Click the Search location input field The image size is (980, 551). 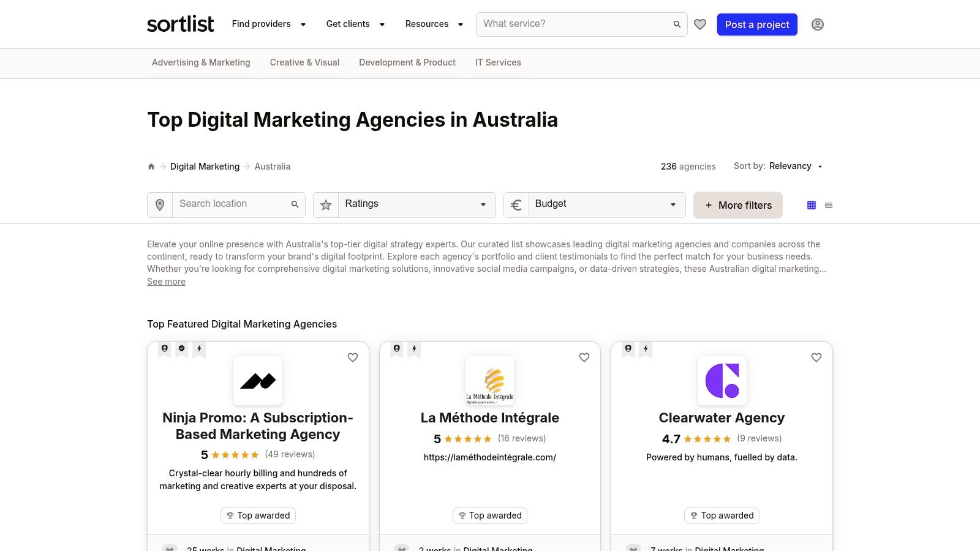pyautogui.click(x=233, y=204)
